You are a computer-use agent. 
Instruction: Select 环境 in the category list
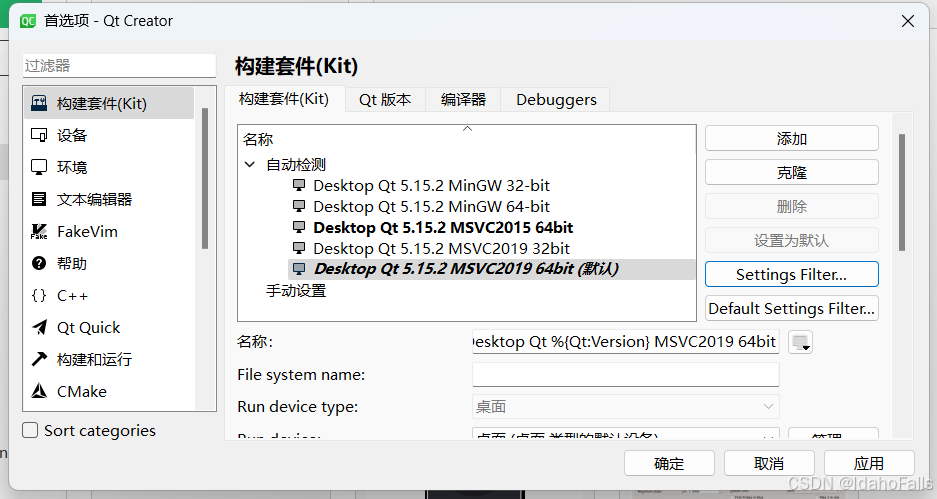(x=109, y=167)
